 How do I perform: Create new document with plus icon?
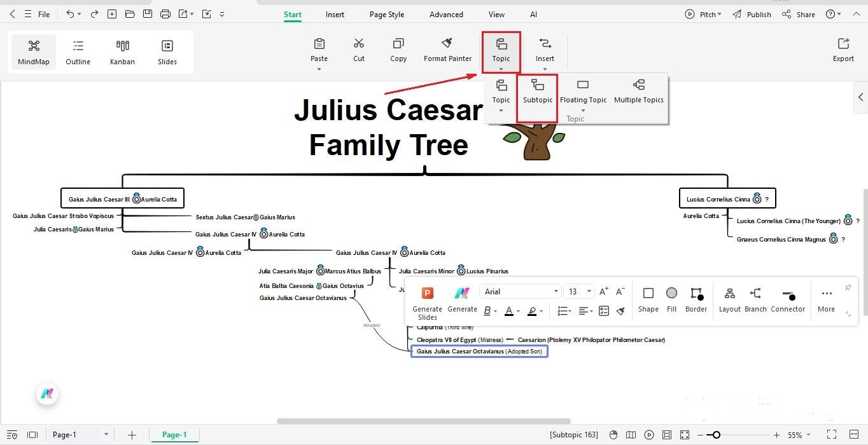click(x=112, y=14)
